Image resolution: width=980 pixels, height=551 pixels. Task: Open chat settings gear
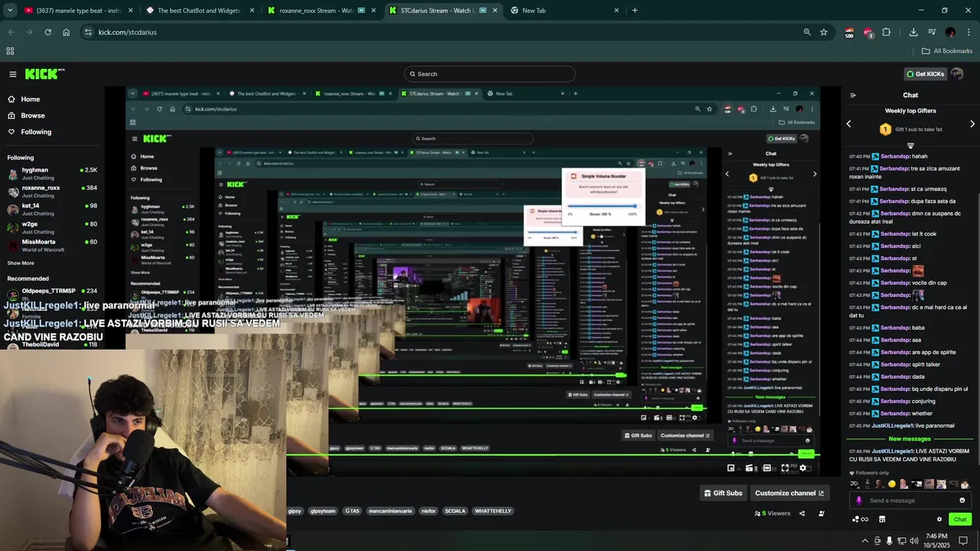939,520
